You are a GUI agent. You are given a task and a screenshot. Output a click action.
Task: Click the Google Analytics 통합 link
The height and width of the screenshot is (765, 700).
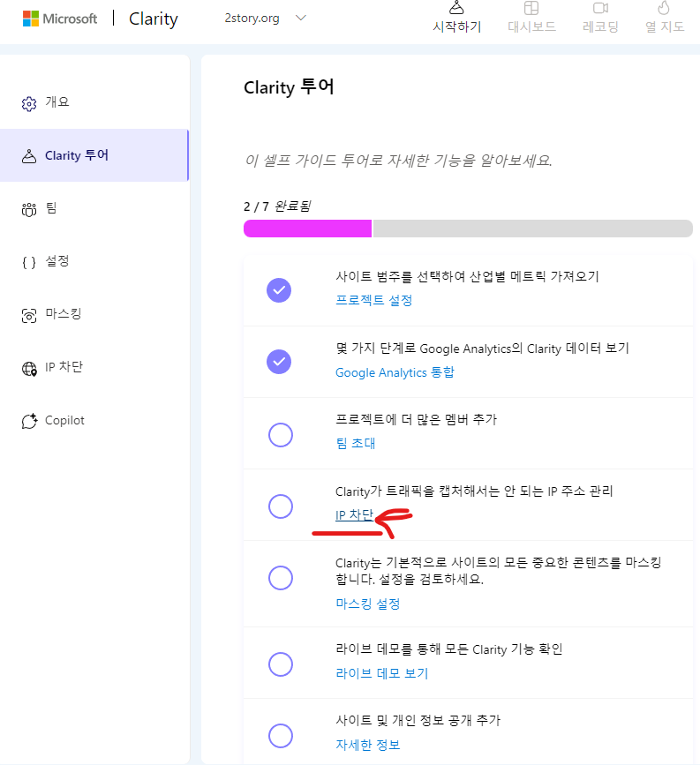pos(395,372)
